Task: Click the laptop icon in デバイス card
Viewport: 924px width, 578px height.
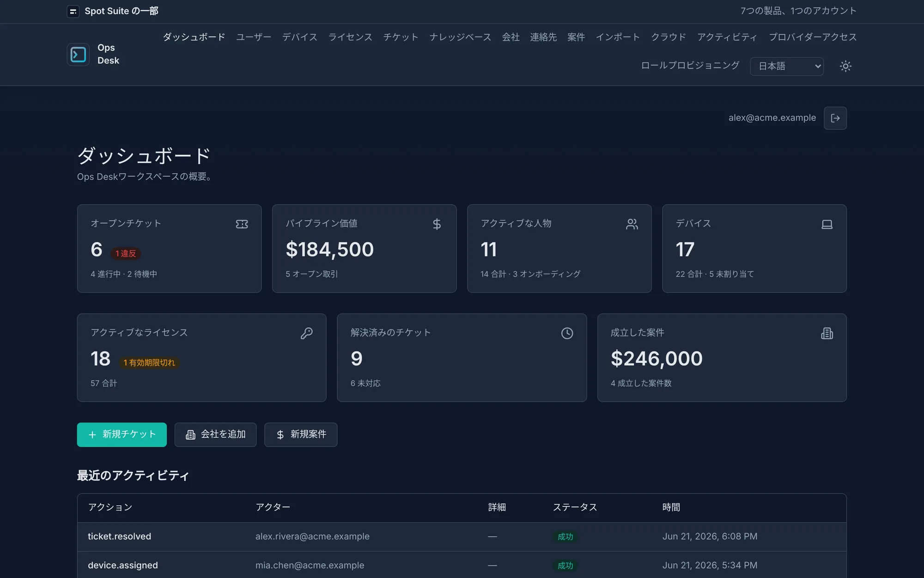Action: tap(827, 224)
